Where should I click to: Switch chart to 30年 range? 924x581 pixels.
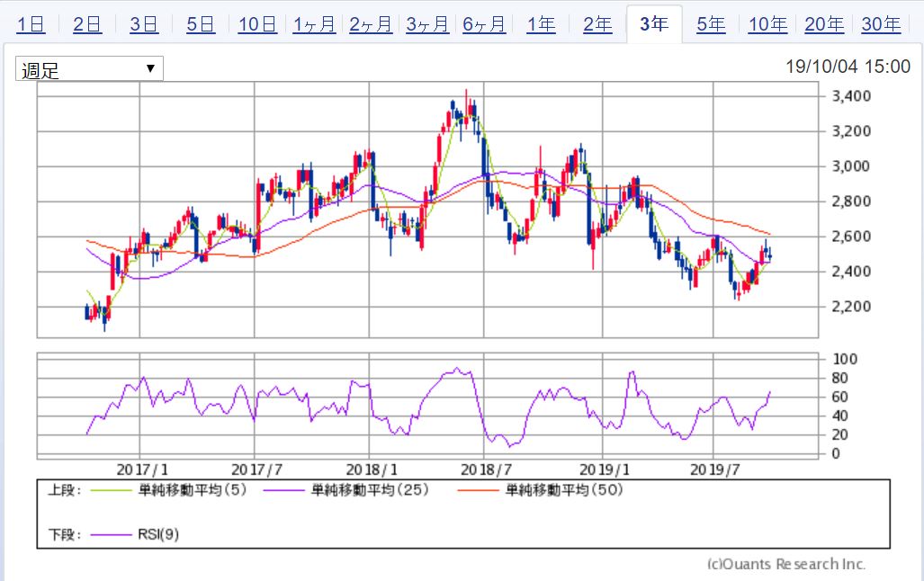point(881,25)
